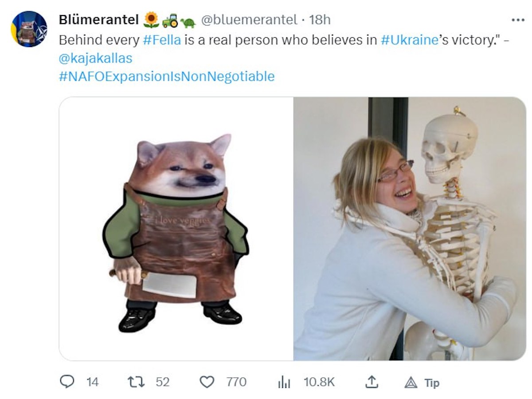Open the skeleton hug photo
Screen dimensions: 532x399
[409, 229]
